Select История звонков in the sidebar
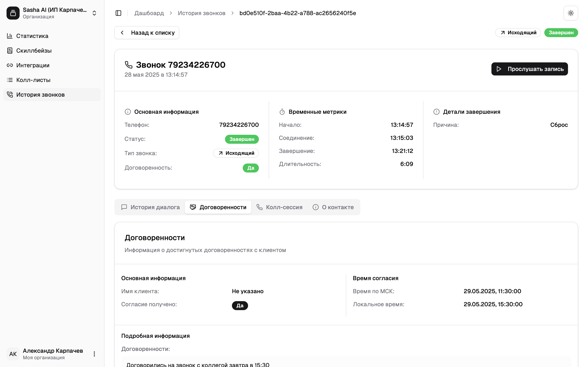 coord(40,95)
